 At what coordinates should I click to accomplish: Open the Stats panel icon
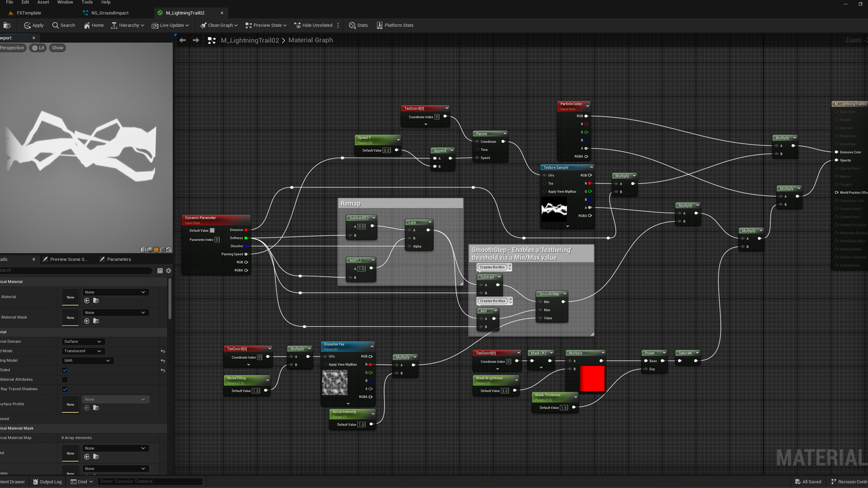(x=352, y=25)
